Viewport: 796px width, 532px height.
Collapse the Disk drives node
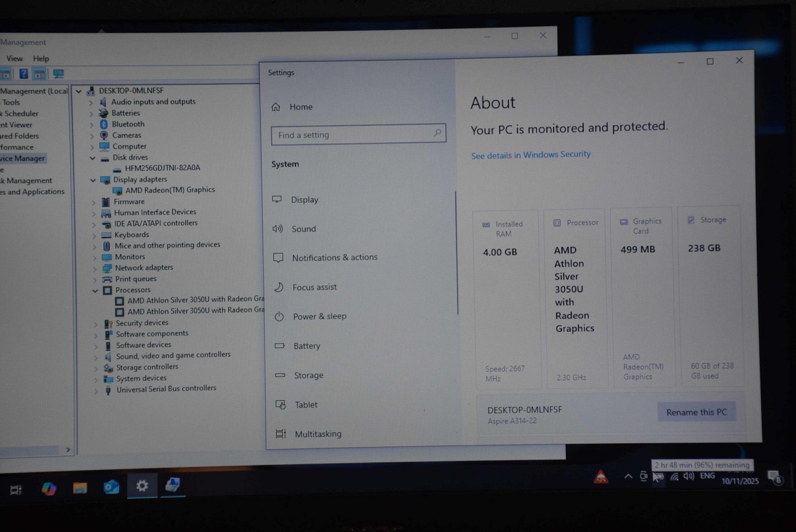click(x=92, y=158)
